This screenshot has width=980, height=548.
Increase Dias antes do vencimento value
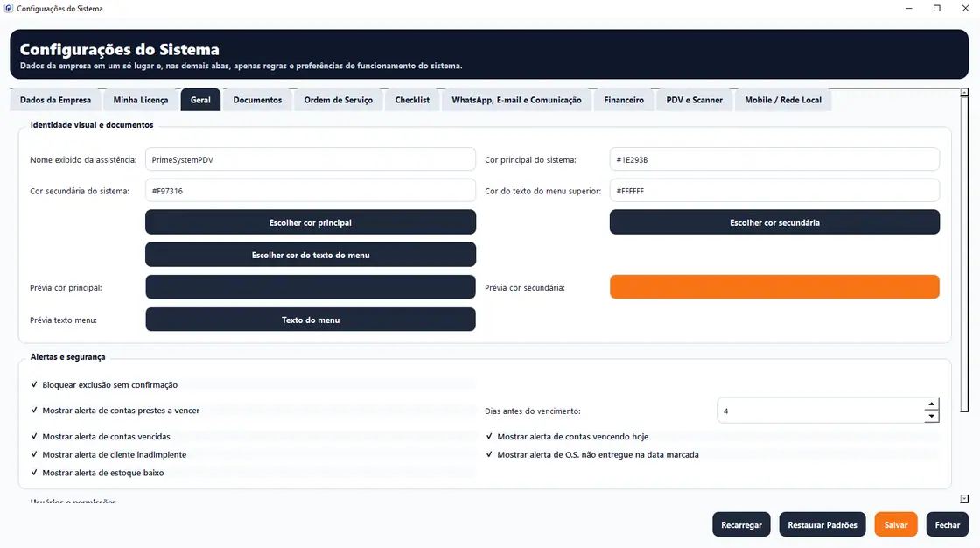[931, 404]
